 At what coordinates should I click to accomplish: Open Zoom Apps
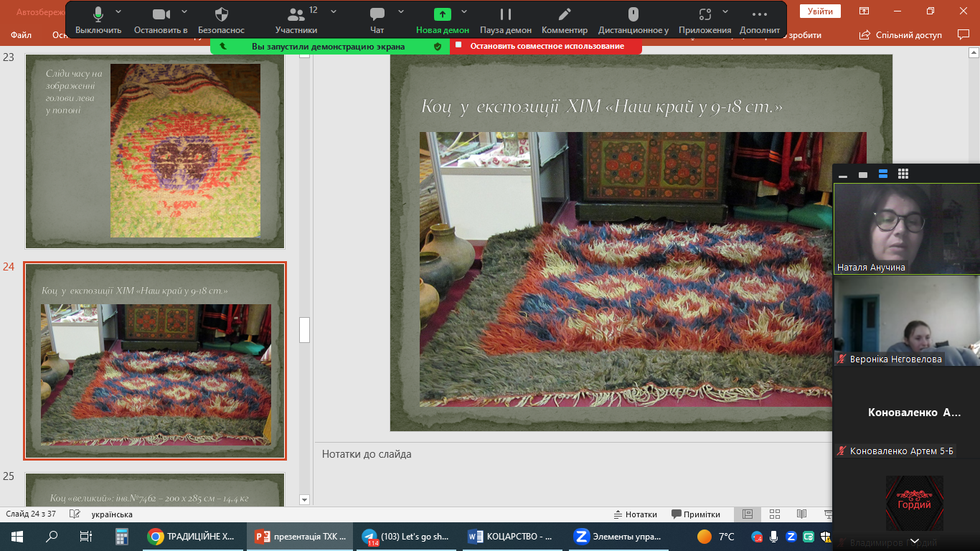point(705,20)
